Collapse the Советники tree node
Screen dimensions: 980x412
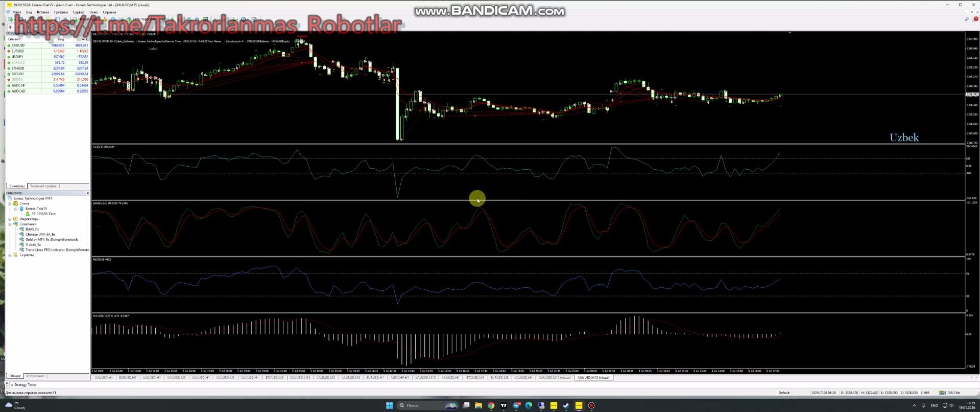(x=10, y=224)
